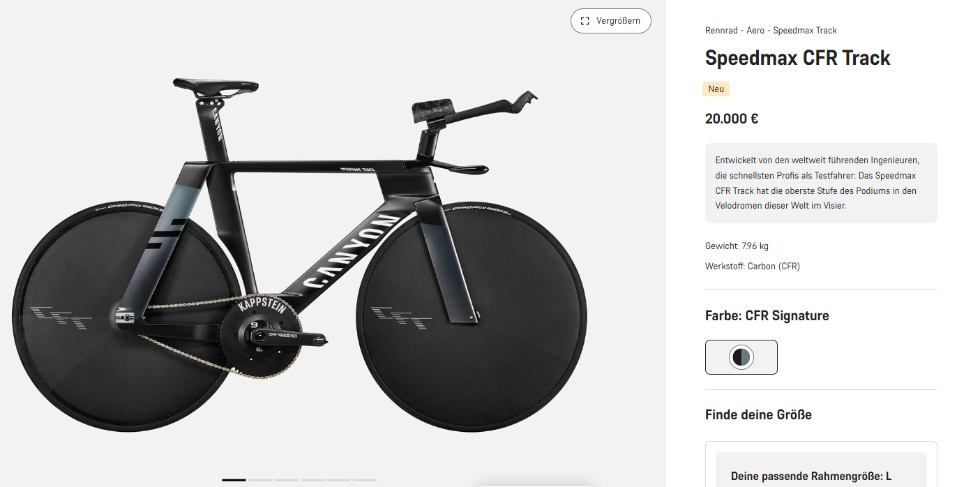This screenshot has width=980, height=487.
Task: Select the CFR Signature color swatch
Action: (x=741, y=357)
